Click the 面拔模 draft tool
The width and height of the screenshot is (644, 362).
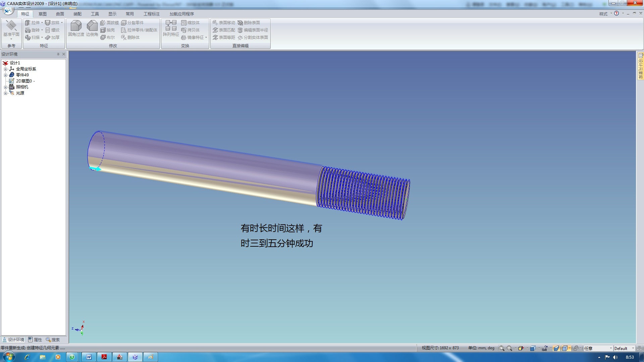click(109, 22)
